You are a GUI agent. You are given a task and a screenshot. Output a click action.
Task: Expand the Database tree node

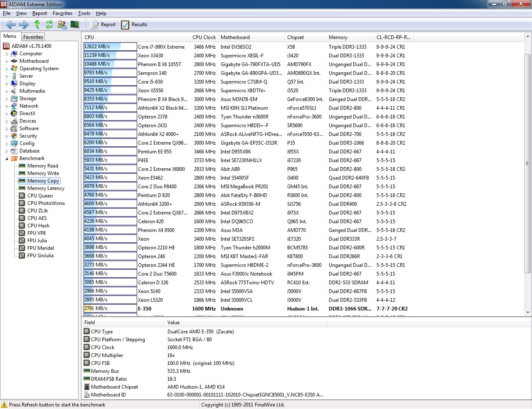7,151
